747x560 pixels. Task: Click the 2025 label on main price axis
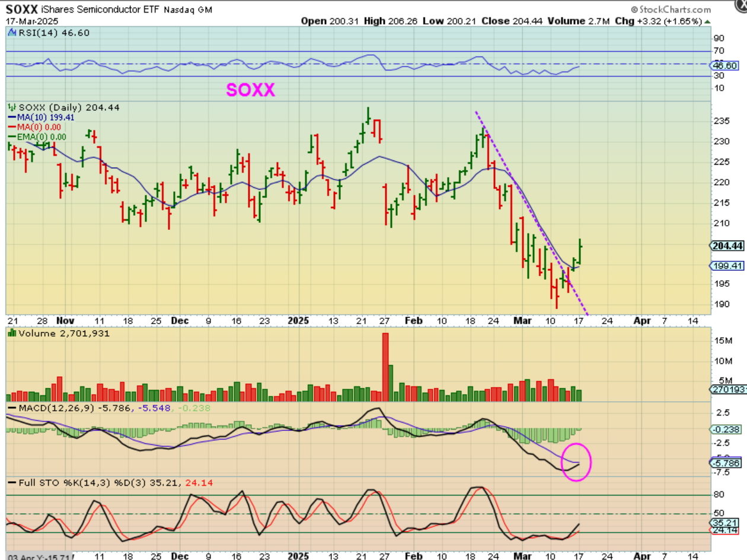coord(298,321)
